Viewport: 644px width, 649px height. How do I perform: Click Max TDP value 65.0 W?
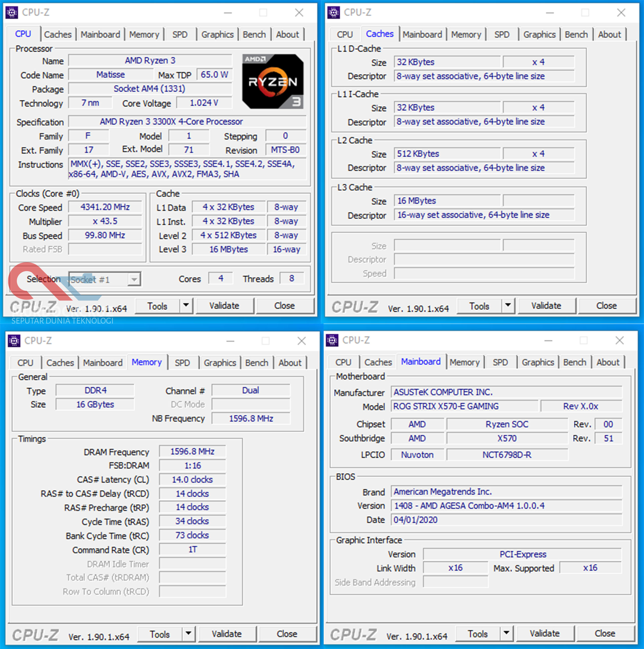[x=214, y=74]
